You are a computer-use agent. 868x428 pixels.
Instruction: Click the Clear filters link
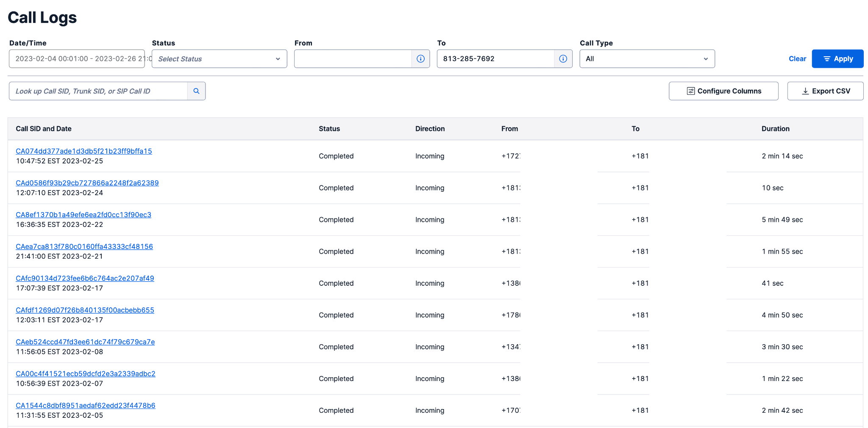tap(797, 59)
